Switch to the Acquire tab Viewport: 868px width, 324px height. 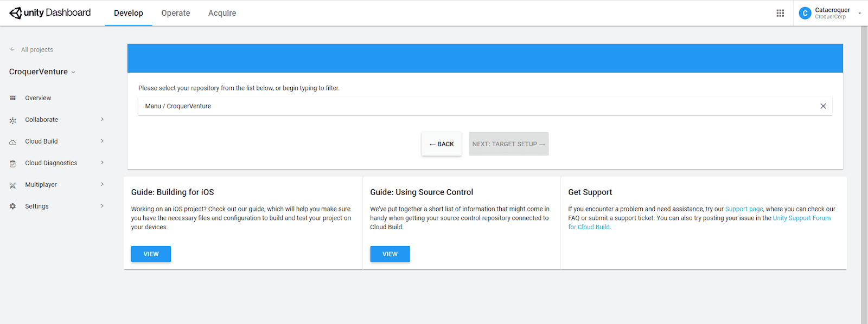coord(222,13)
